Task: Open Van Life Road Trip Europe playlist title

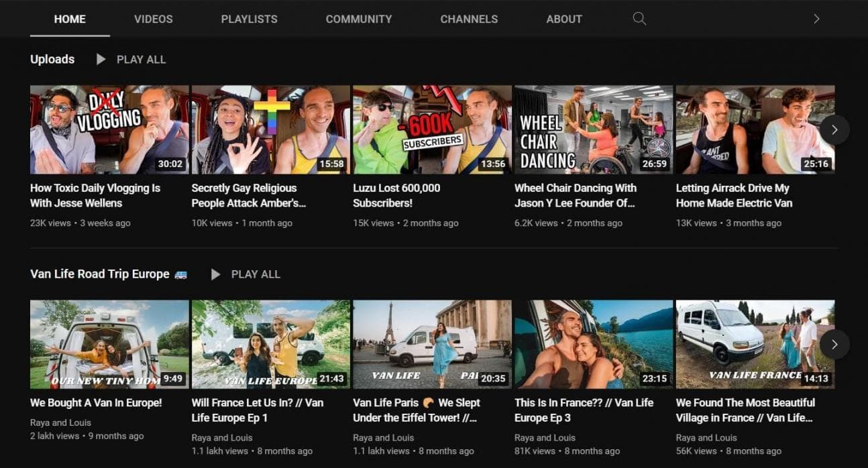Action: (x=100, y=274)
